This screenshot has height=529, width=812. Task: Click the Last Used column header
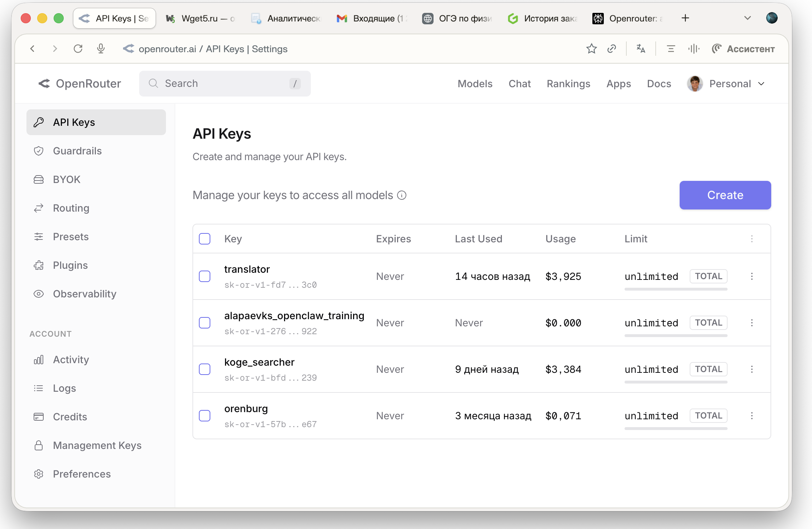(x=478, y=239)
